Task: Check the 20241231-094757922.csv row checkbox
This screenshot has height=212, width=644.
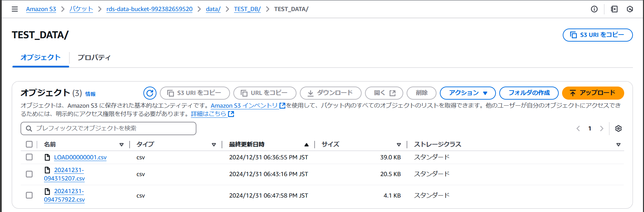Action: pos(29,195)
